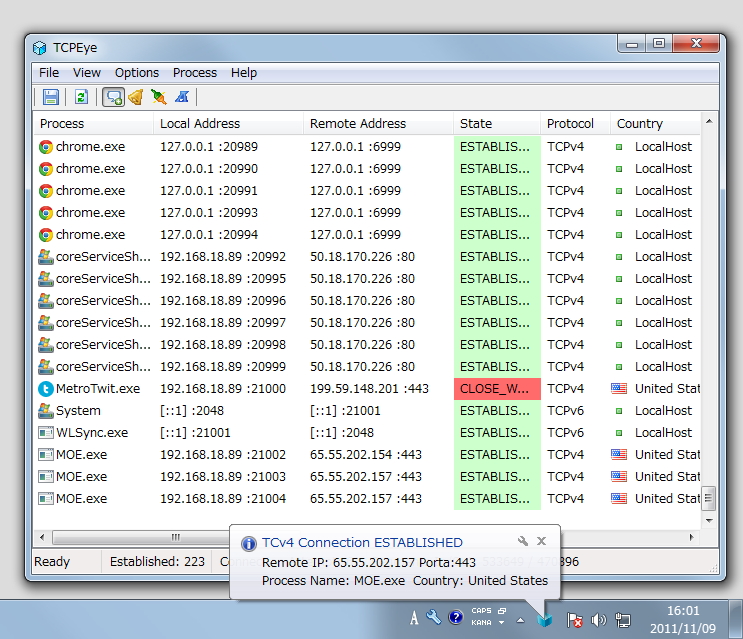This screenshot has width=743, height=639.
Task: Click the network tray icon
Action: pos(623,620)
